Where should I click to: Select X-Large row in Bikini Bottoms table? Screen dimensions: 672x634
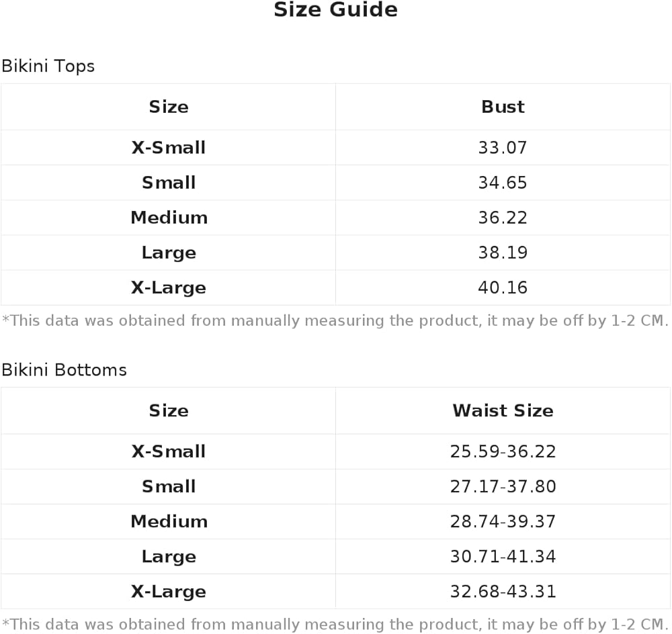[335, 592]
